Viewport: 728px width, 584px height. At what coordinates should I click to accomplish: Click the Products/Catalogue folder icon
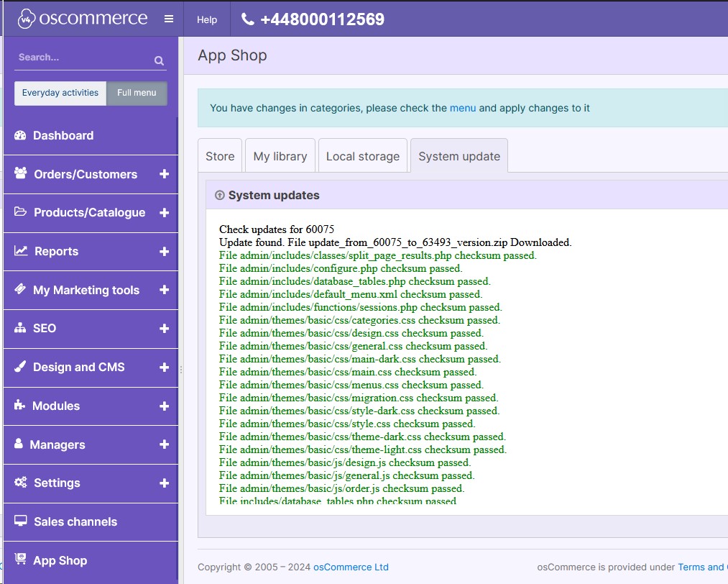click(x=20, y=212)
